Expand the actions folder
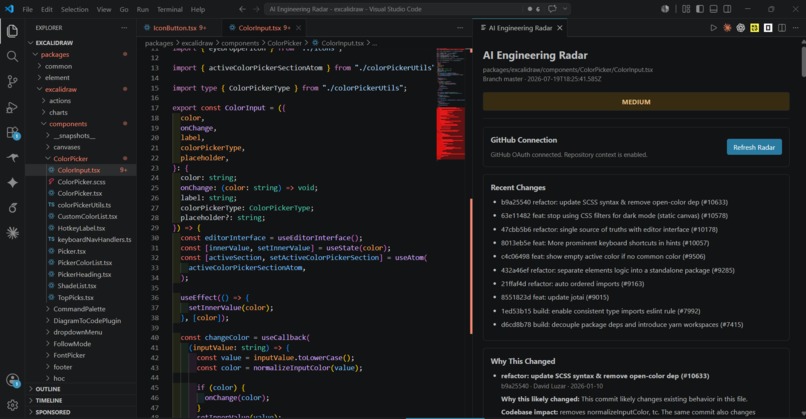Screen dimensions: 806x419 81,101
